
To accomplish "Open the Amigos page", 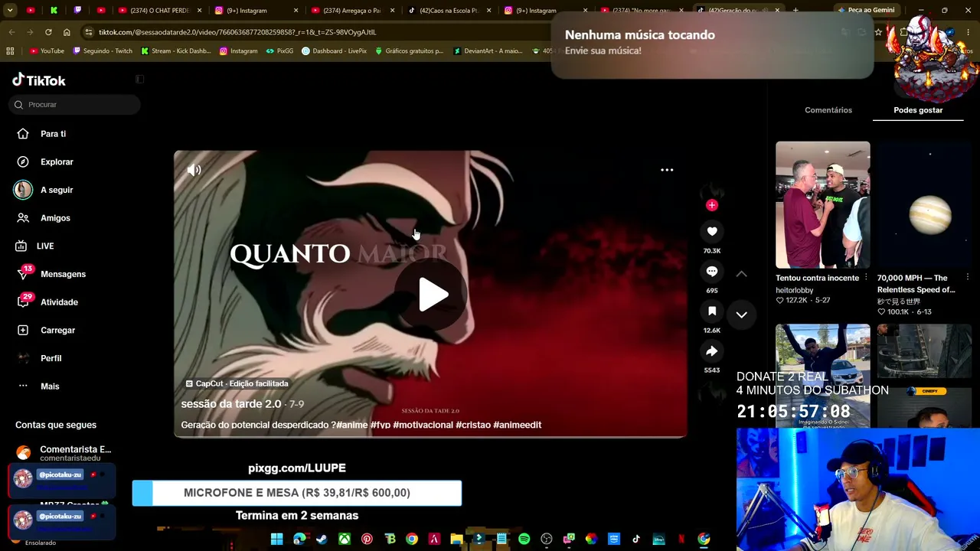I will (x=55, y=218).
